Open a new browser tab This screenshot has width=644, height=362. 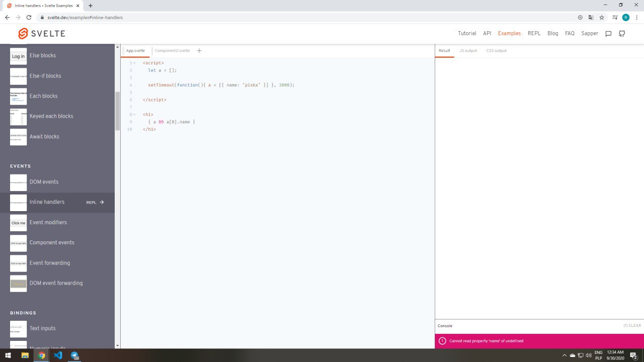[x=91, y=6]
